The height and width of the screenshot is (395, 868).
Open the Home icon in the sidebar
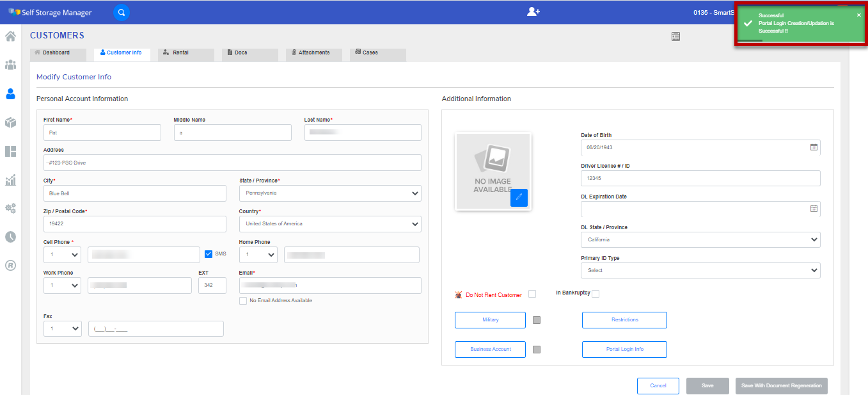tap(10, 36)
